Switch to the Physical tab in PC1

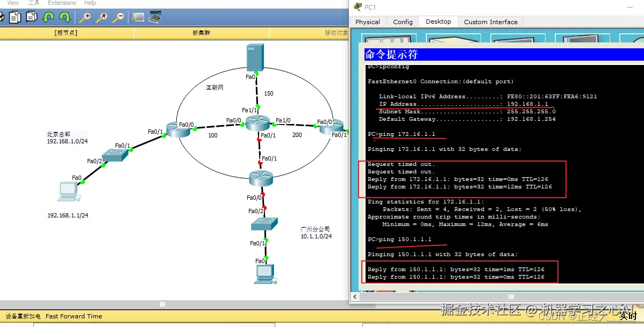pos(368,21)
